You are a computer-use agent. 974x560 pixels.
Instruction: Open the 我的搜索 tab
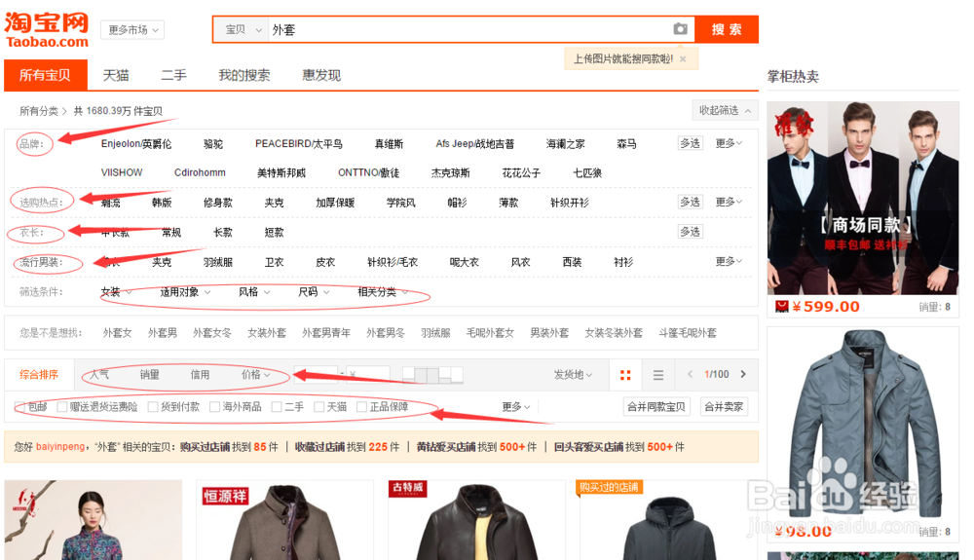pyautogui.click(x=244, y=75)
